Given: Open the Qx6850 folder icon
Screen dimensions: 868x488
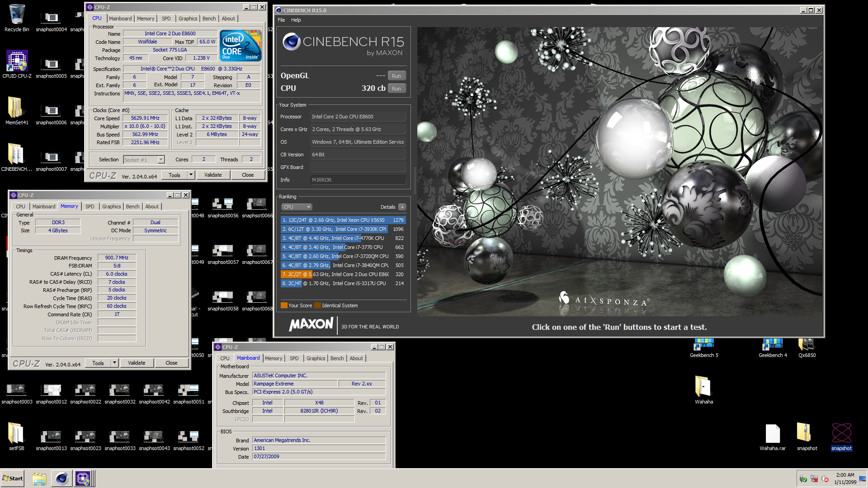Looking at the screenshot, I should (807, 347).
